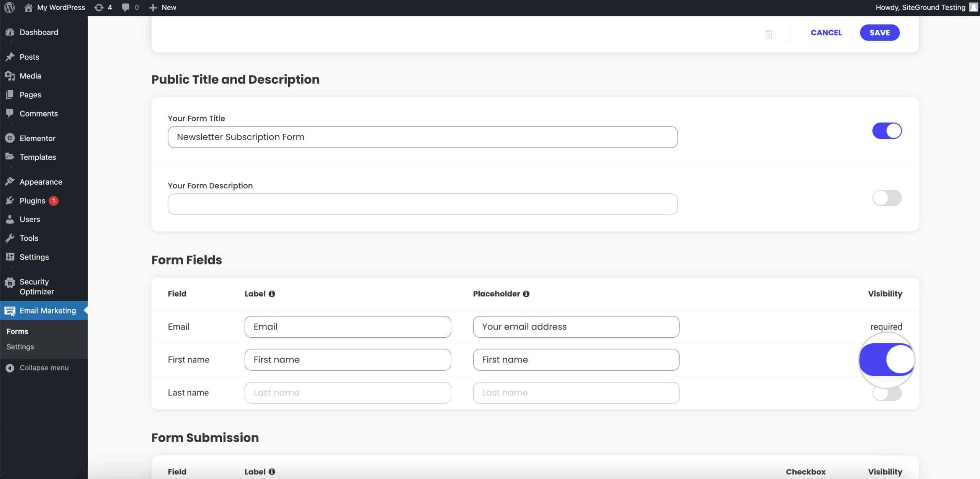Toggle the Form Title visibility switch on
This screenshot has height=479, width=980.
point(887,131)
